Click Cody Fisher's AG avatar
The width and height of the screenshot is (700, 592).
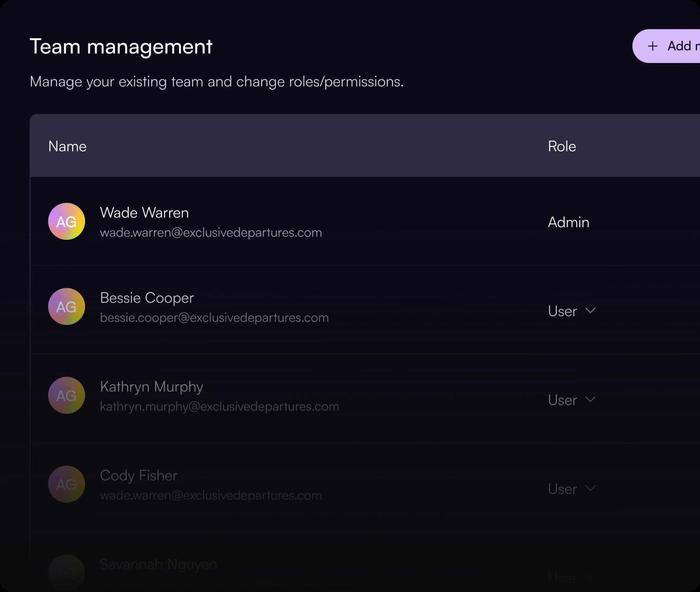coord(66,484)
